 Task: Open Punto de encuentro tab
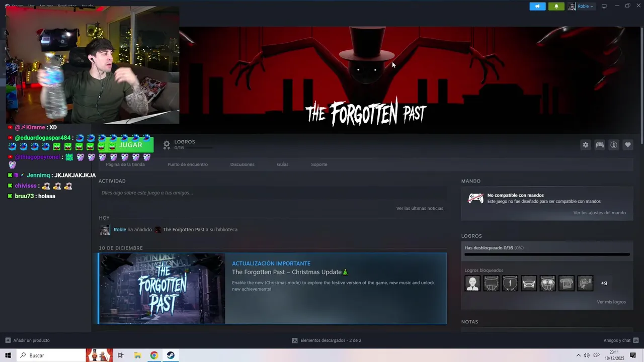point(188,164)
